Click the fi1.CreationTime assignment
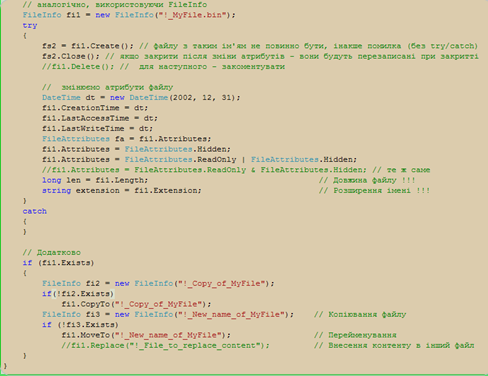488x376 pixels. [x=95, y=108]
